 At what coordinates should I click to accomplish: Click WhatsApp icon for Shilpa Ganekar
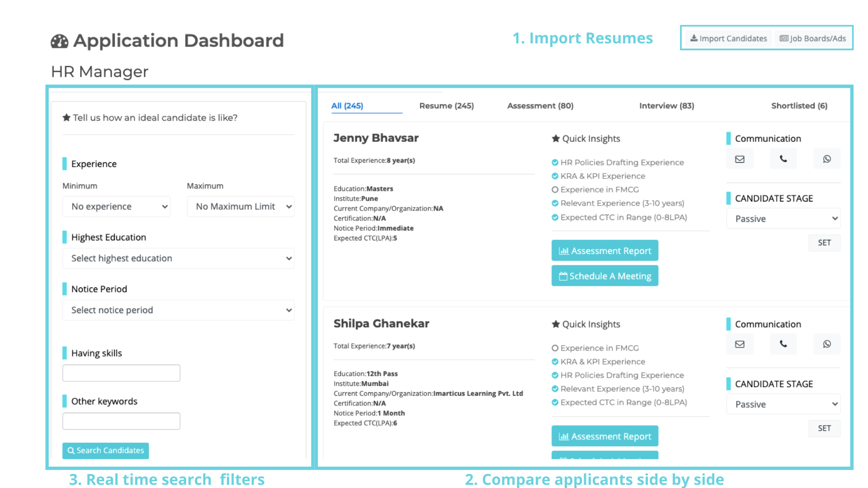tap(826, 344)
